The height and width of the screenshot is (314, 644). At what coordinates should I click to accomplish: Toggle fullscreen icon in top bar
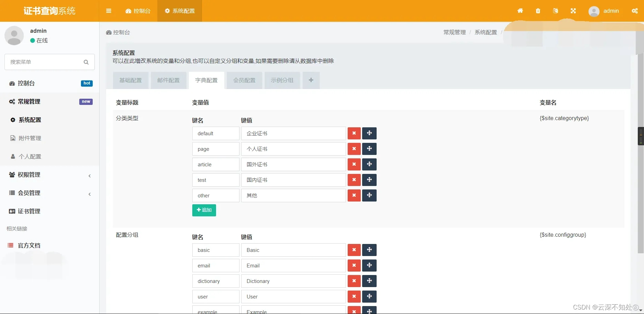click(x=573, y=11)
